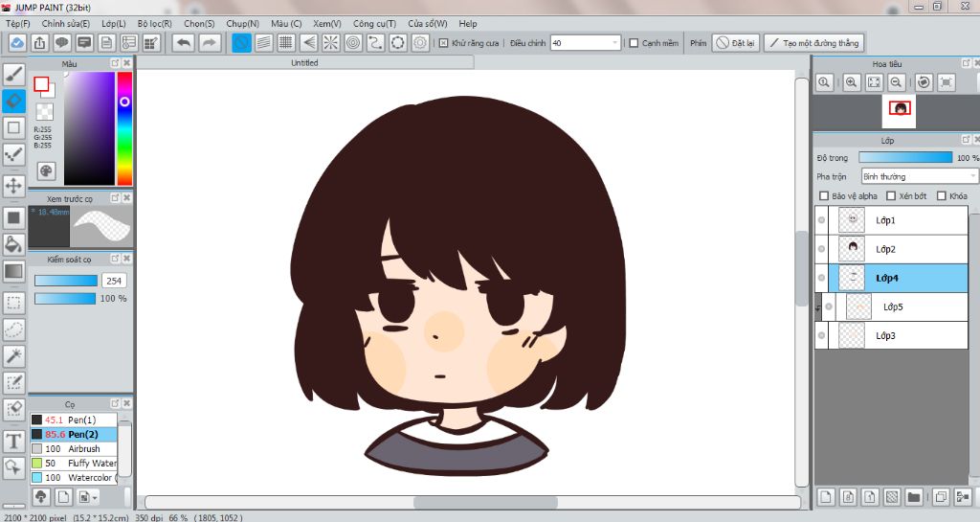
Task: Select the Magic Wand tool
Action: 13,355
